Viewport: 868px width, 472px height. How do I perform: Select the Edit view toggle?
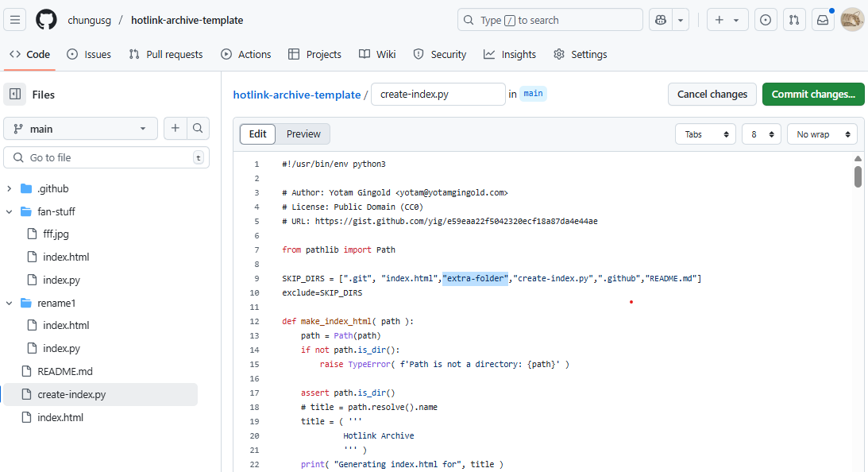tap(257, 134)
